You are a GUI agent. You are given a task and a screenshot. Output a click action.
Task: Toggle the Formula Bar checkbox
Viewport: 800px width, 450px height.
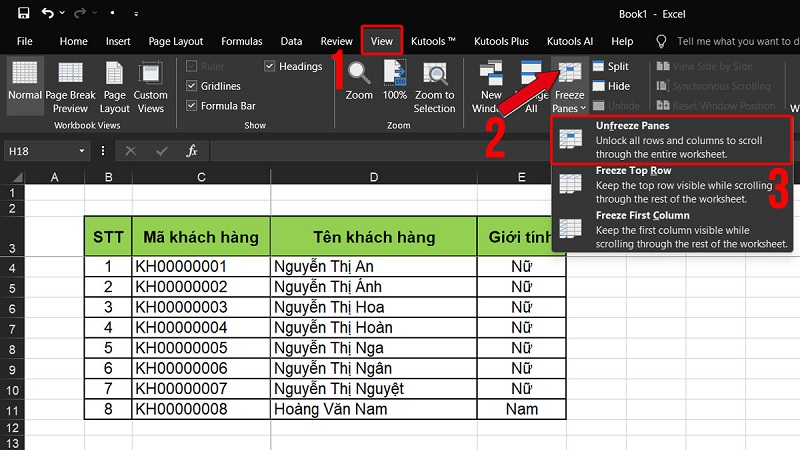192,106
